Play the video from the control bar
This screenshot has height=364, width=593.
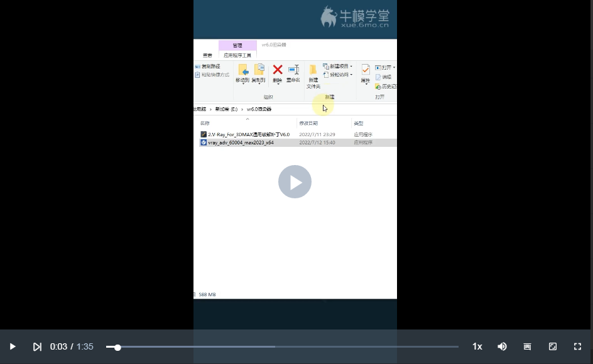(x=12, y=346)
